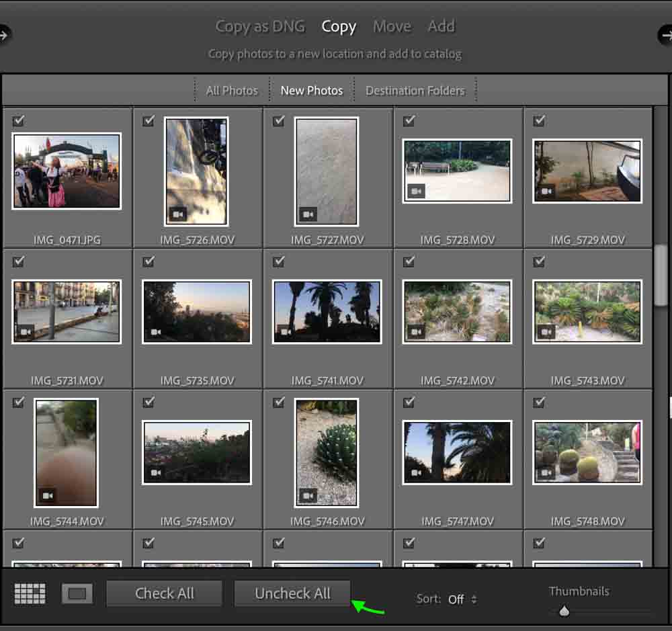Uncheck IMG_5727.MOV import checkbox
The height and width of the screenshot is (631, 672).
click(279, 120)
